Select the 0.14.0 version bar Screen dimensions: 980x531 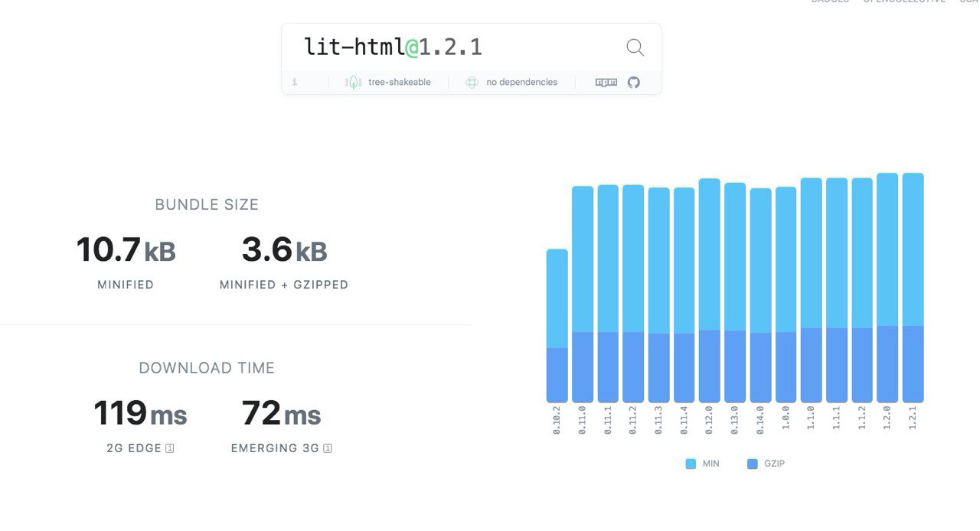760,295
